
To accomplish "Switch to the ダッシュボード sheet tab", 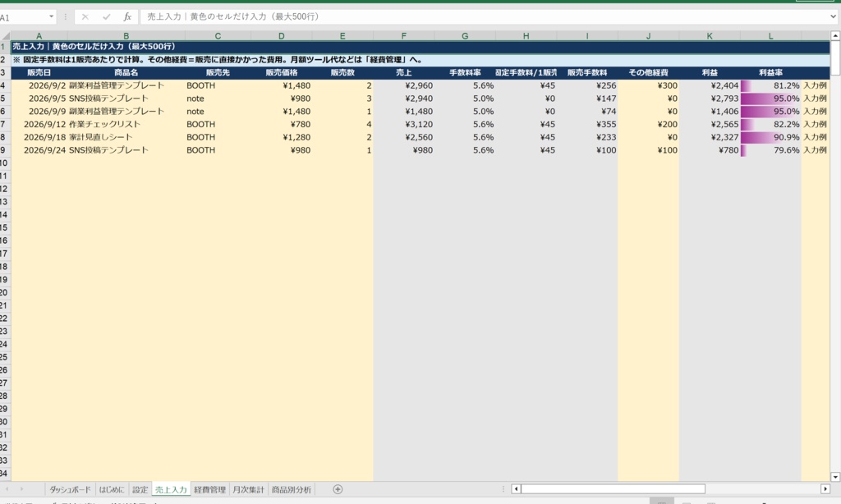I will point(71,489).
